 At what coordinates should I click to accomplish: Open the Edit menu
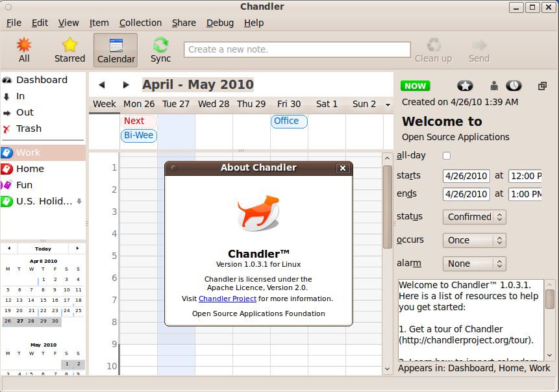click(x=40, y=23)
